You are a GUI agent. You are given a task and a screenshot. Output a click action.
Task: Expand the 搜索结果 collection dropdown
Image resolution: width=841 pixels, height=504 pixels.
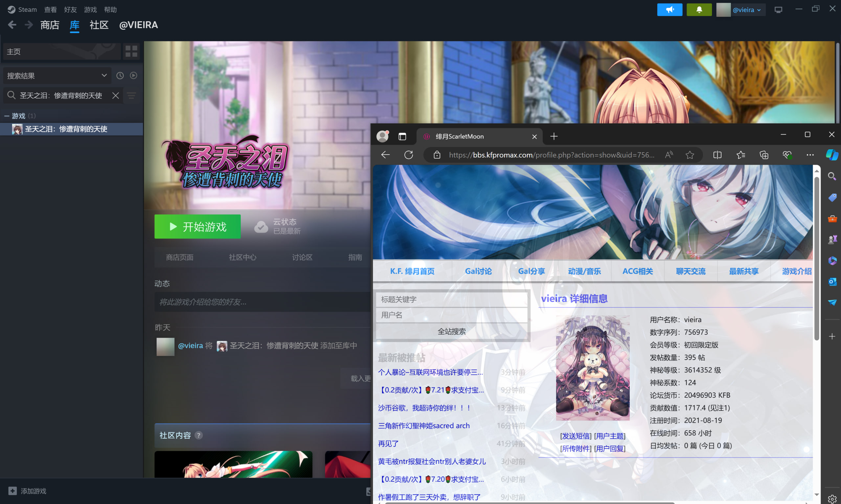104,75
